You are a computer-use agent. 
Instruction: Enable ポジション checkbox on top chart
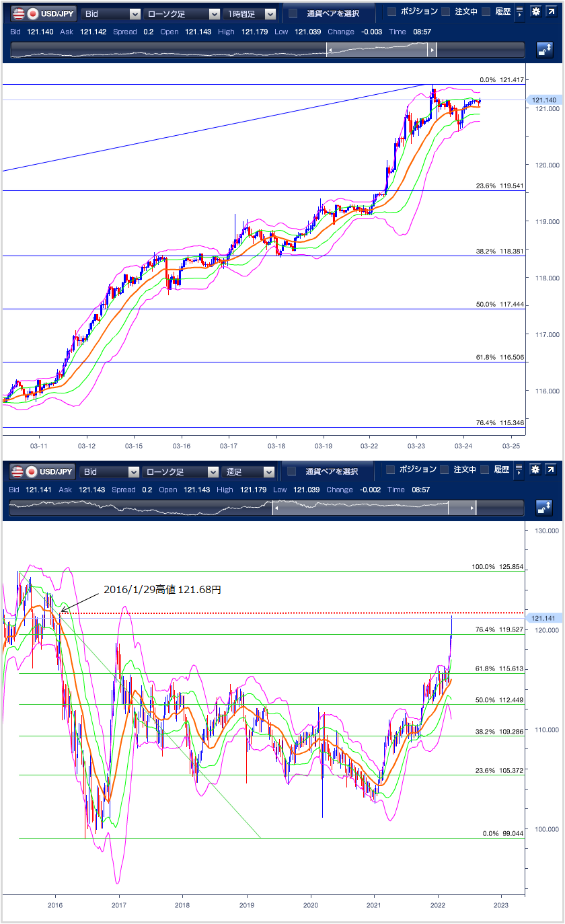click(x=391, y=12)
